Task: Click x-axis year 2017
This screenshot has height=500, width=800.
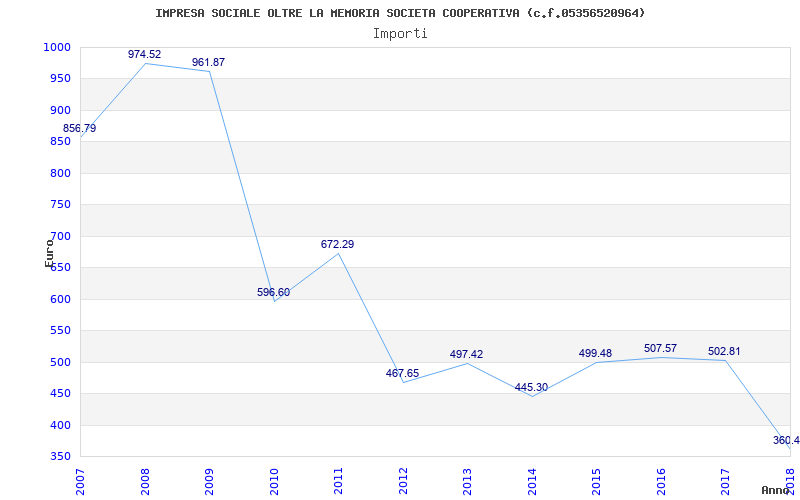Action: pyautogui.click(x=726, y=481)
